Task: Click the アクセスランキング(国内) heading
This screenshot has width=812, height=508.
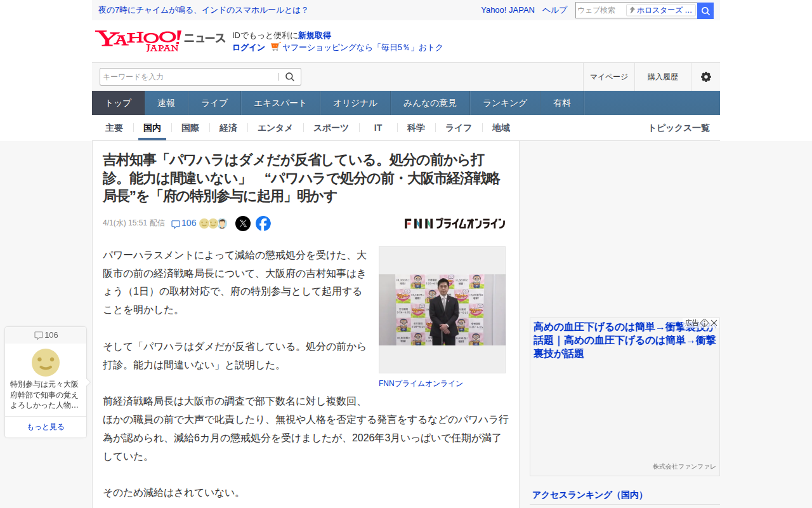Action: 589,495
